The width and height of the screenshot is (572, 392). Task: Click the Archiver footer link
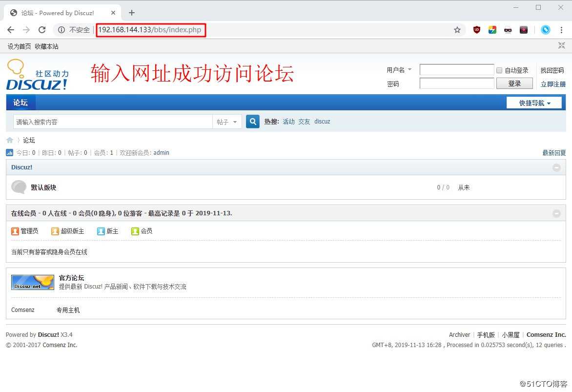point(459,335)
